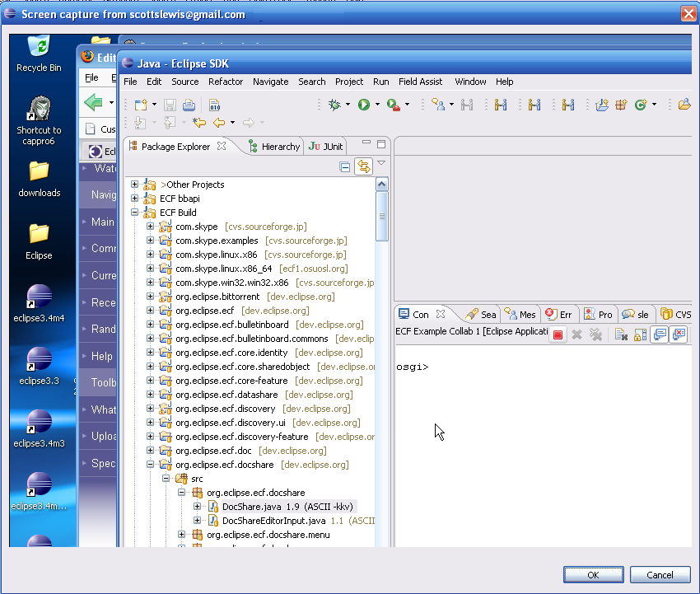Toggle show console when standard out changes
Screen dimensions: 700x594
(660, 335)
